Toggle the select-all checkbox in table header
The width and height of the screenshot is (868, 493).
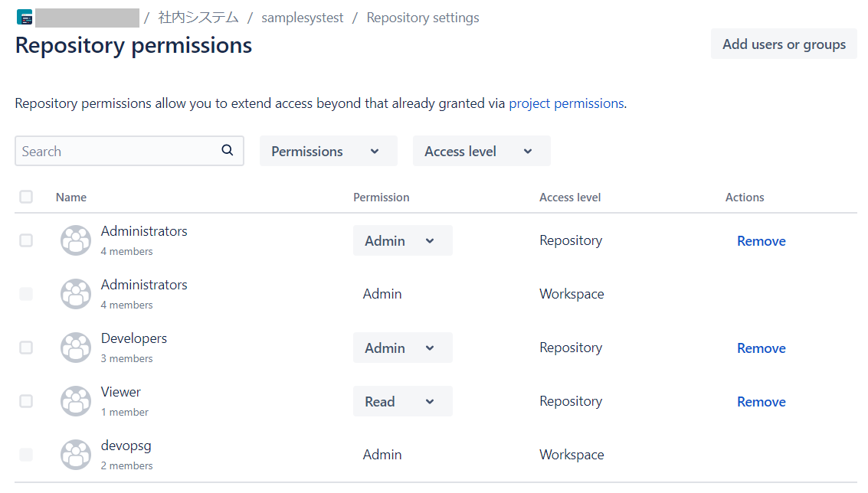pos(26,197)
